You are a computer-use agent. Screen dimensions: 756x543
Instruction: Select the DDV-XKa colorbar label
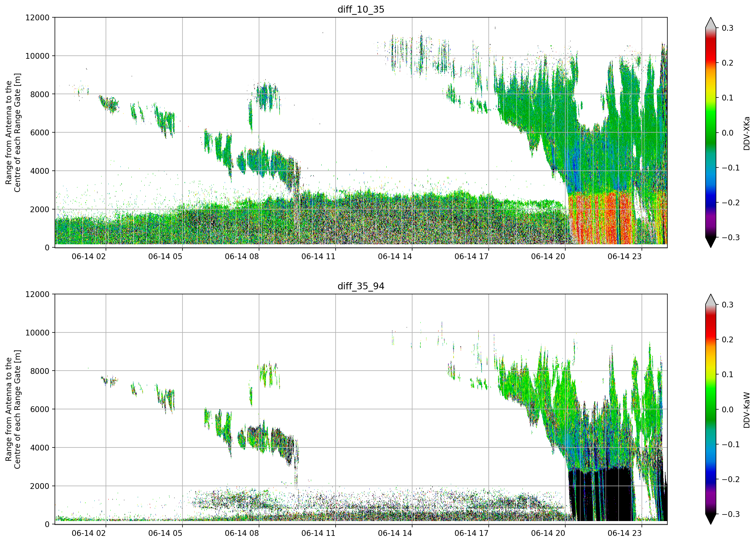click(746, 133)
